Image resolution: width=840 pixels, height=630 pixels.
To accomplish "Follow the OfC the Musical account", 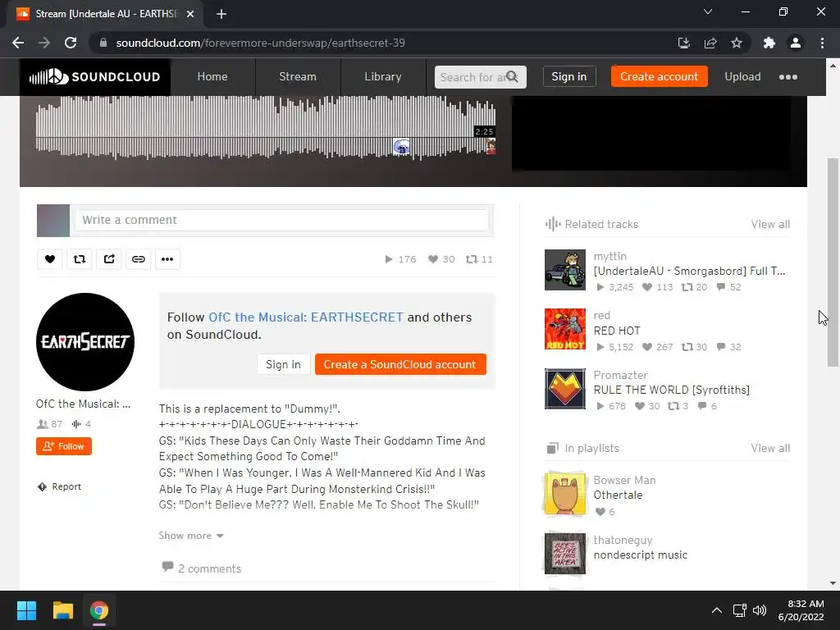I will pos(64,446).
